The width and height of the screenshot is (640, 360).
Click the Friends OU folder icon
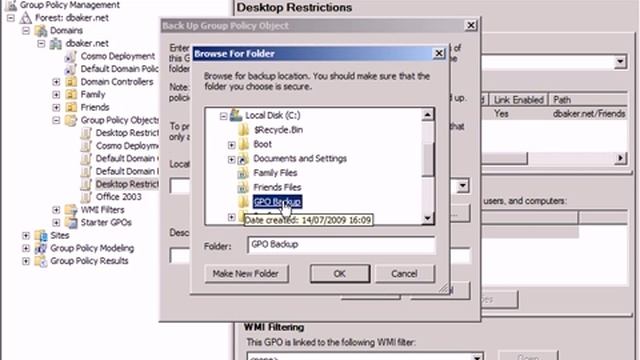point(71,107)
